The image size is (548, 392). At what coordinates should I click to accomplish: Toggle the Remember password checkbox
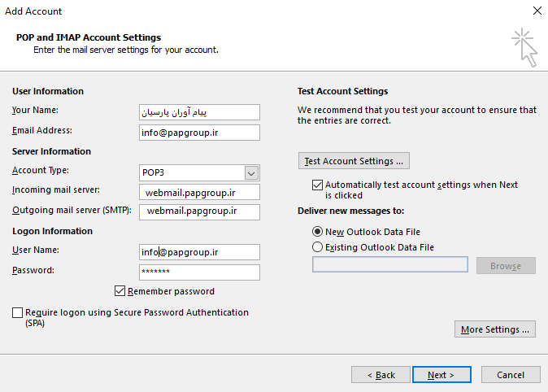tap(120, 291)
